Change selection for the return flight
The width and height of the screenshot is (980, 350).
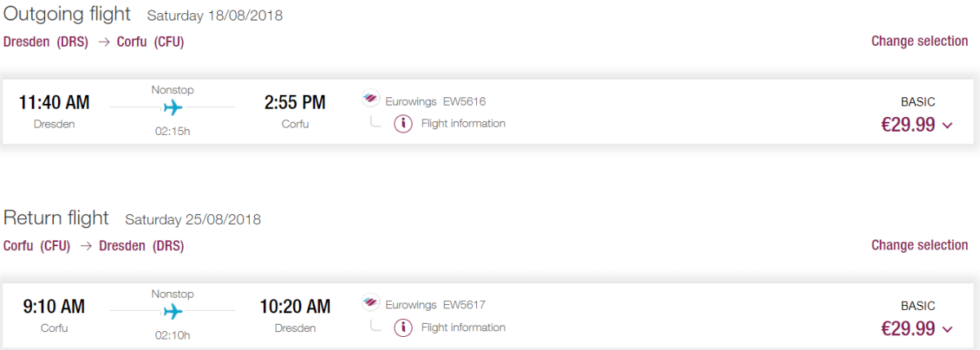pos(919,245)
